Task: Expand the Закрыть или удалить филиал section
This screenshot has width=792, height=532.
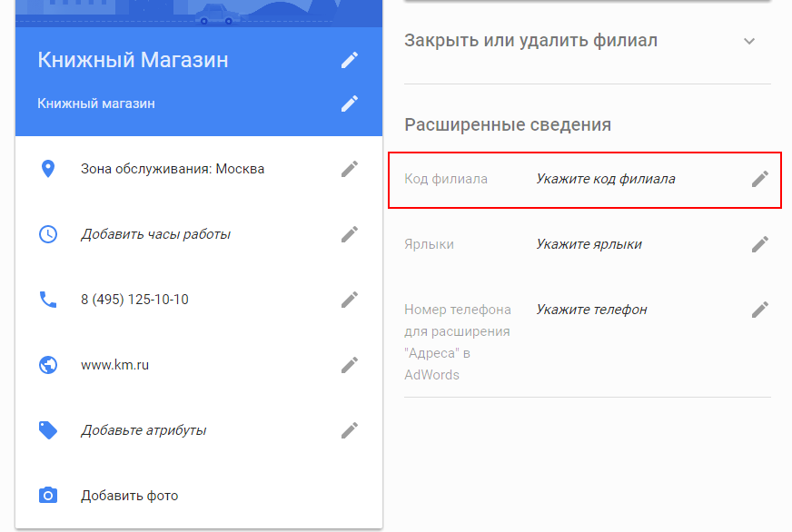Action: pos(749,41)
